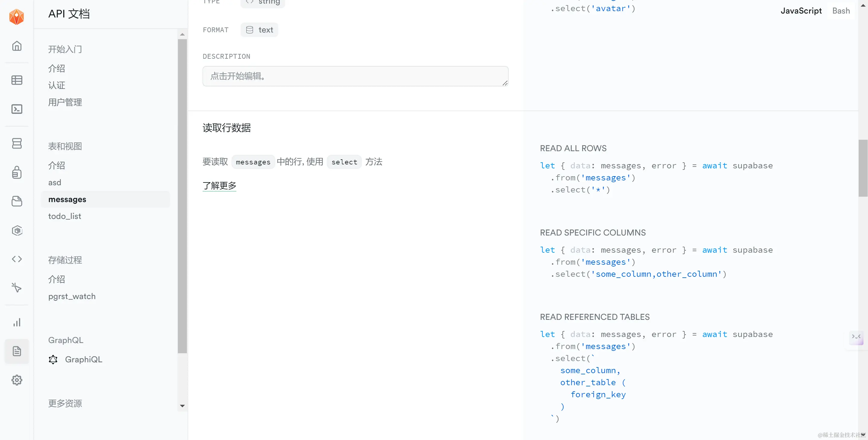Open the Settings gear icon
Image resolution: width=868 pixels, height=440 pixels.
[x=17, y=380]
